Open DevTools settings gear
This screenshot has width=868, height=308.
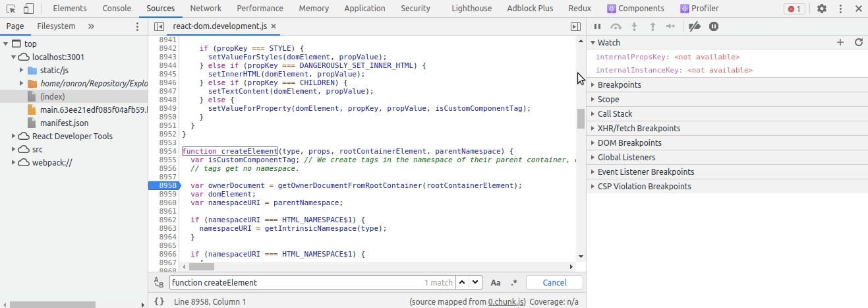coord(821,9)
